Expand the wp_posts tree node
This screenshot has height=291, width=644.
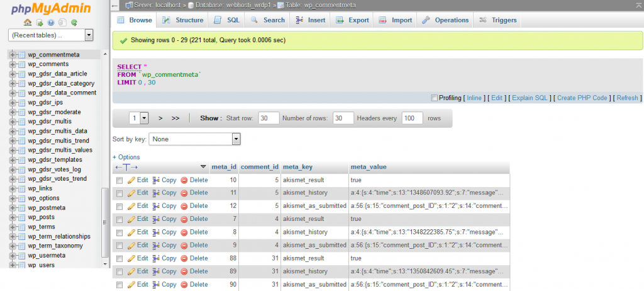click(x=12, y=217)
